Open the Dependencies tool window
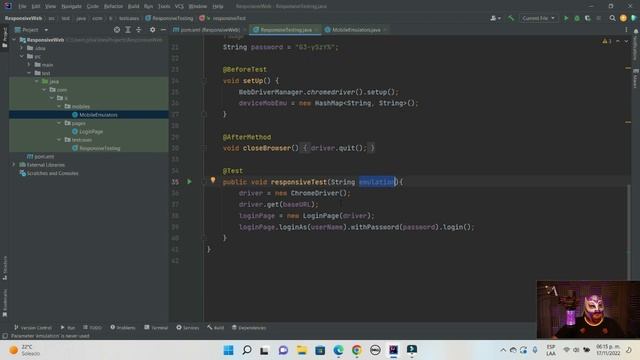Screen dimensions: 640x360 pos(249,327)
